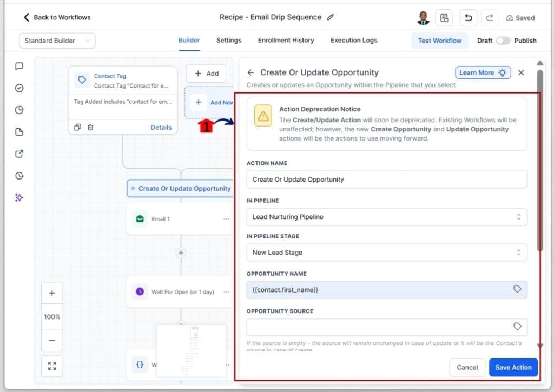Viewport: 554px width, 392px height.
Task: Click the fit-to-screen icon on canvas
Action: coord(52,366)
